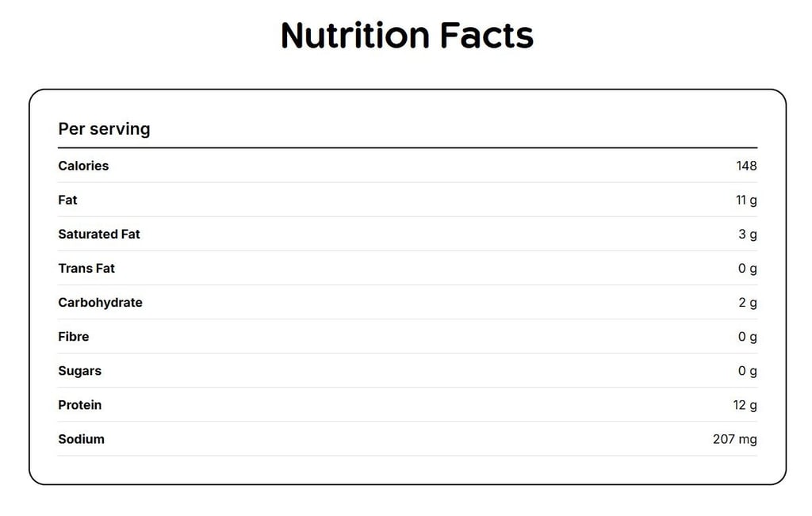Click the 207 mg sodium value

tap(735, 439)
